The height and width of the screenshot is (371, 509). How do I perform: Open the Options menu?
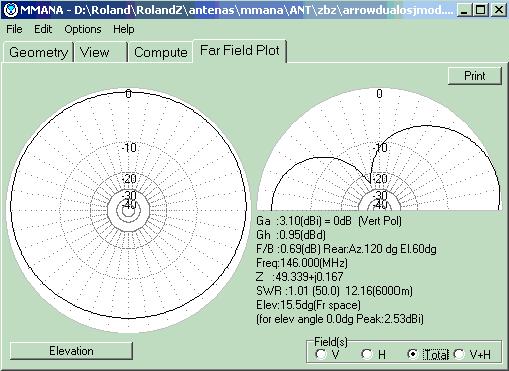coord(83,29)
